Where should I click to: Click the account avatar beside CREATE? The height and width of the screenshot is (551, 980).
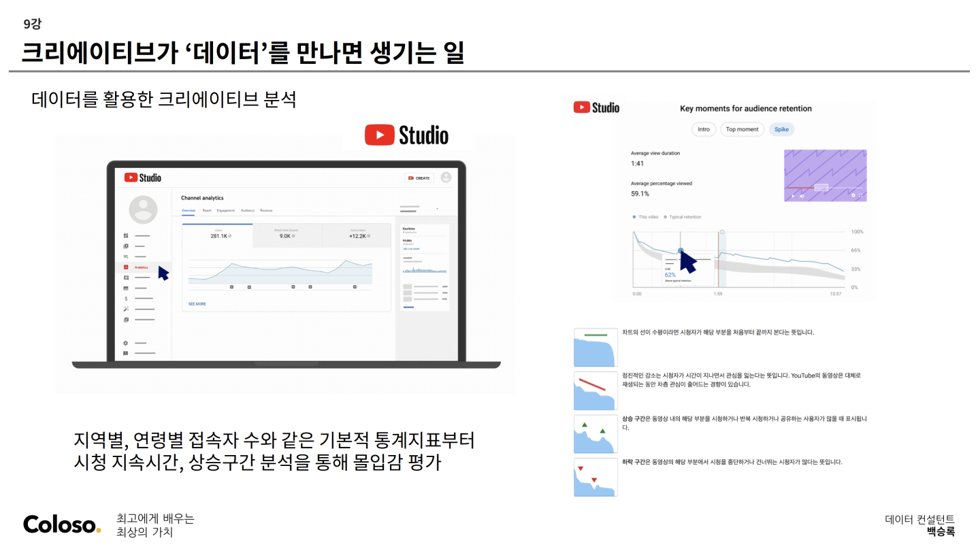pyautogui.click(x=446, y=178)
